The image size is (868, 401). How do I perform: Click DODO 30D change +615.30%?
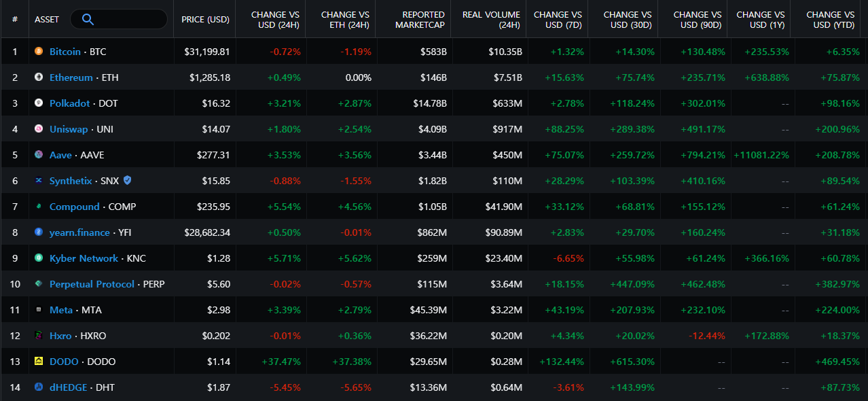[x=632, y=362]
